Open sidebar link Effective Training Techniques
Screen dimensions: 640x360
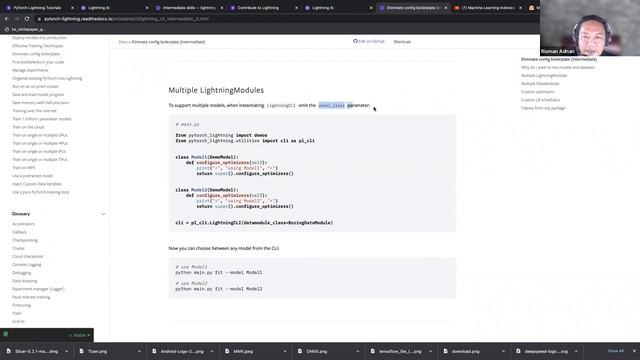tap(38, 46)
